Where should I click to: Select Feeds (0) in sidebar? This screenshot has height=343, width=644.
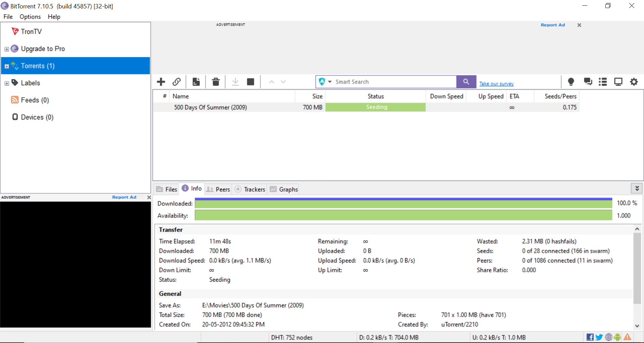click(x=35, y=100)
